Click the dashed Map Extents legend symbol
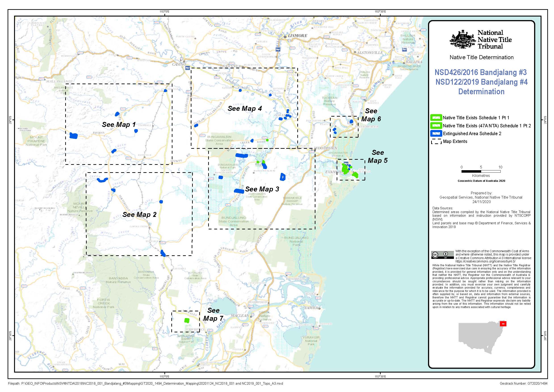 [436, 142]
